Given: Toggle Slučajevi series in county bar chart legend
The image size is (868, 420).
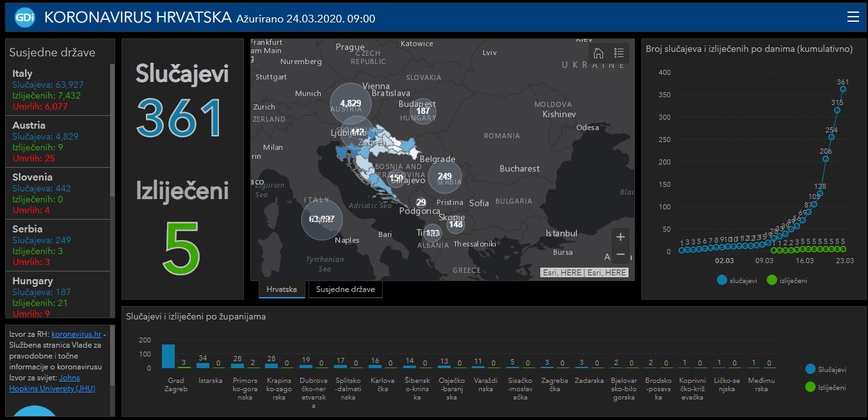Looking at the screenshot, I should point(826,369).
